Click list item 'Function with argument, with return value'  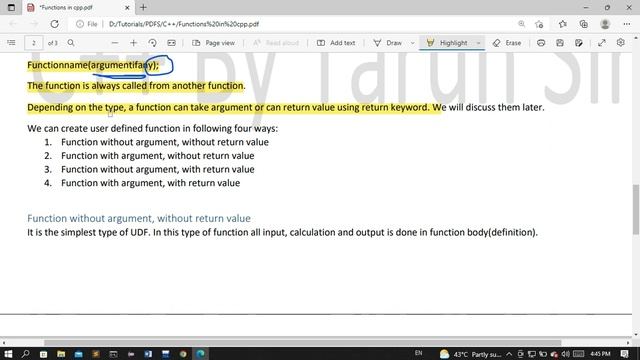[x=150, y=183]
